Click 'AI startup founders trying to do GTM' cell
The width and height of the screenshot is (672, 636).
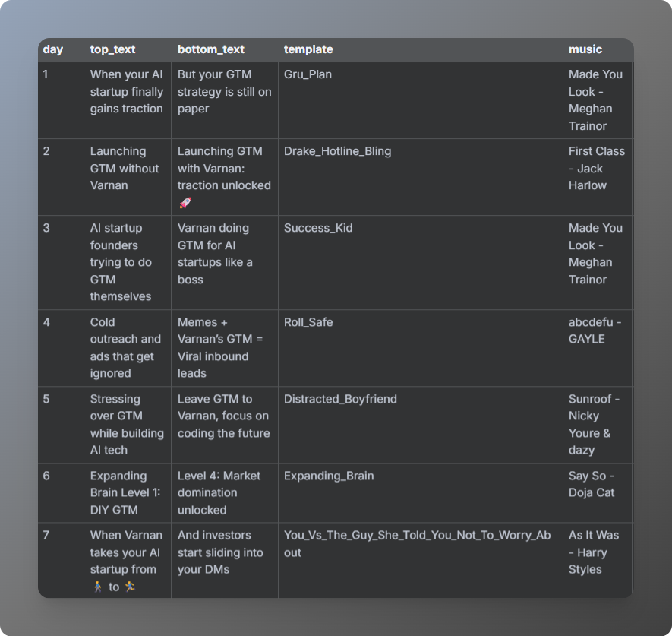click(128, 262)
